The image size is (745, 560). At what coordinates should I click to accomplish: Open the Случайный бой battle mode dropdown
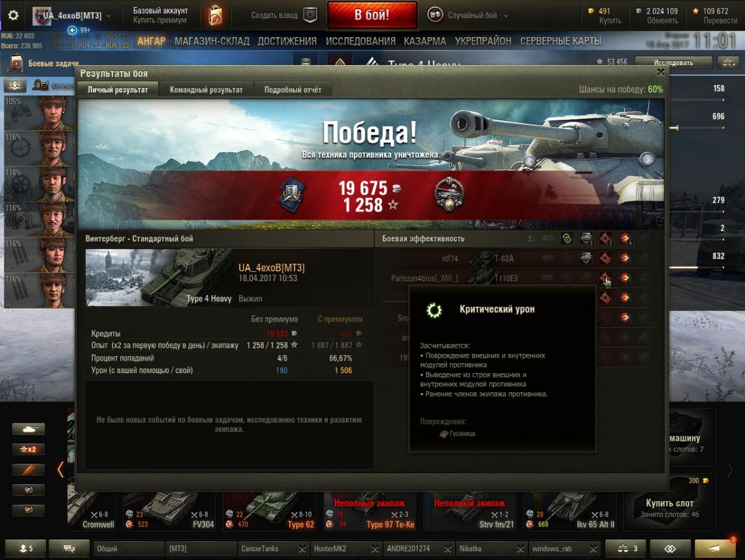(x=468, y=16)
